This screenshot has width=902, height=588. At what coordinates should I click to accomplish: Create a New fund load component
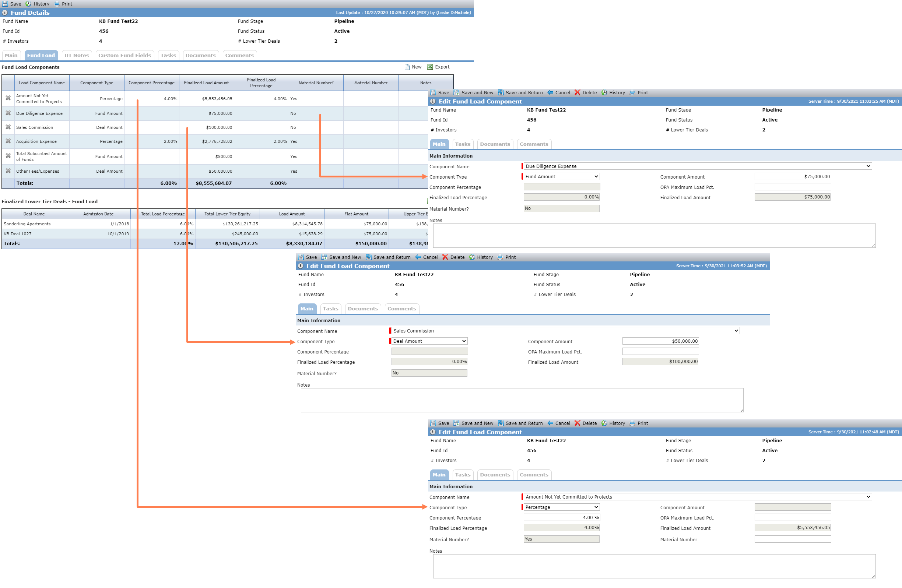click(x=413, y=67)
